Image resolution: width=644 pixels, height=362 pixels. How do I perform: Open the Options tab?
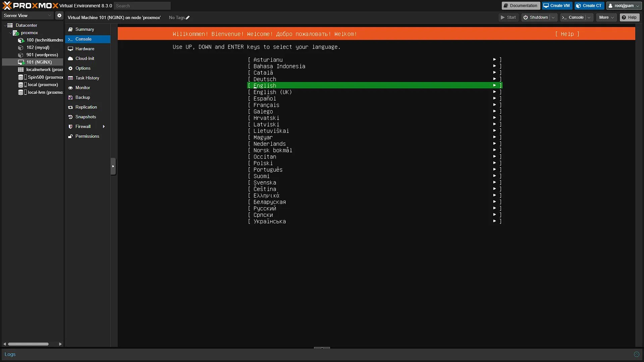tap(88, 68)
